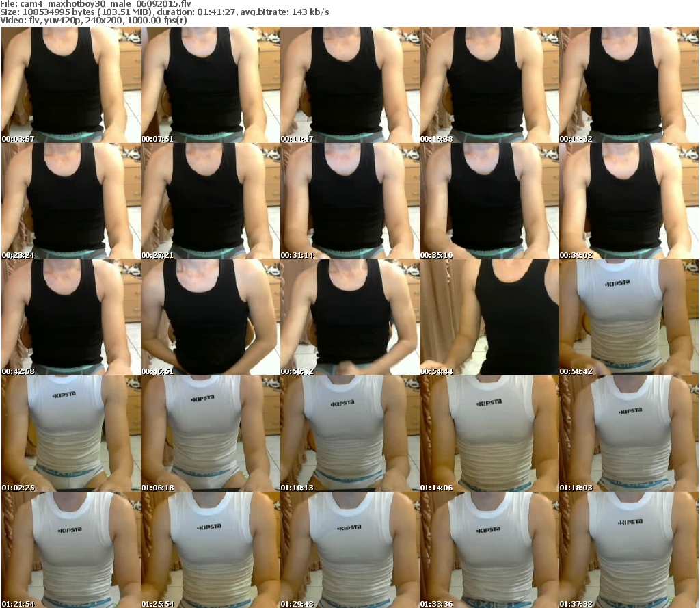Screen dimensions: 700x608
Task: Choose the frame captured at 01:06:18
Action: [x=211, y=434]
